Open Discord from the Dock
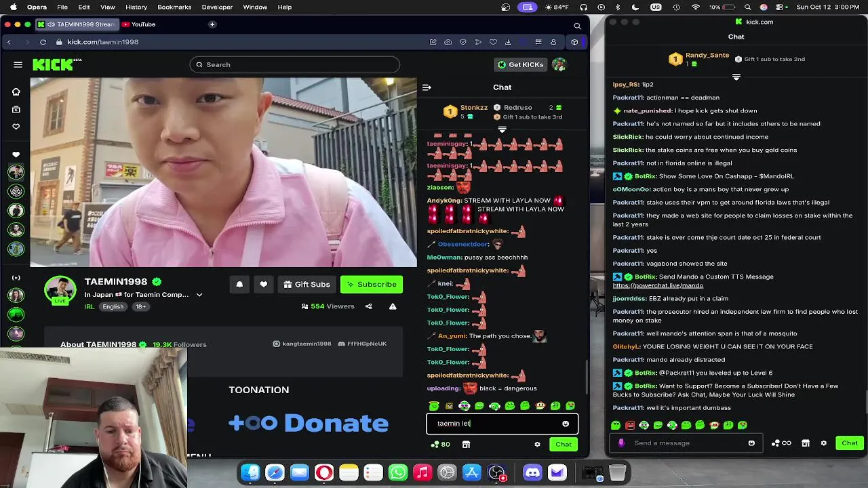Screen dimensions: 868x488 (x=532, y=472)
